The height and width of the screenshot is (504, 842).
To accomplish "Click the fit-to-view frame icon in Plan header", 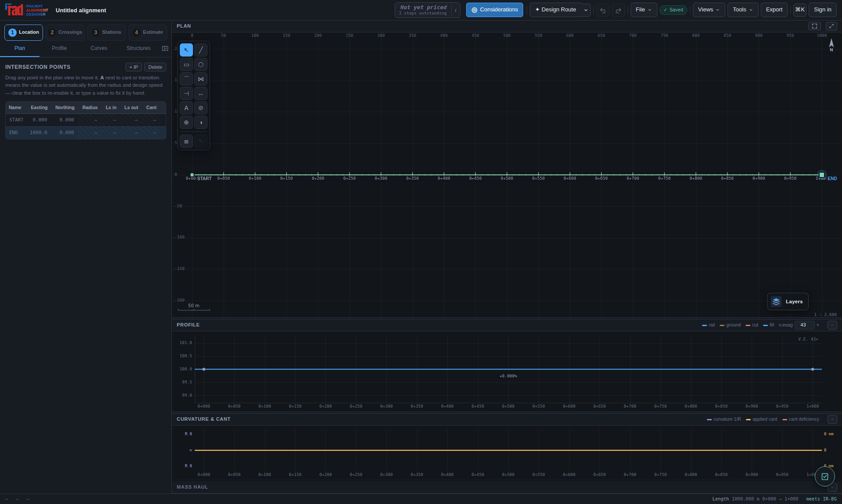I will [x=814, y=26].
